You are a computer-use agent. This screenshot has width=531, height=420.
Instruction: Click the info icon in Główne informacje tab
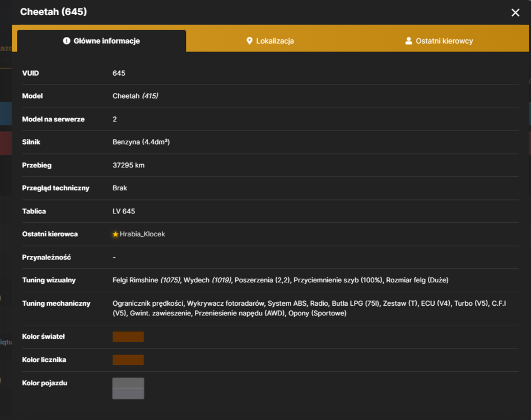tap(66, 41)
